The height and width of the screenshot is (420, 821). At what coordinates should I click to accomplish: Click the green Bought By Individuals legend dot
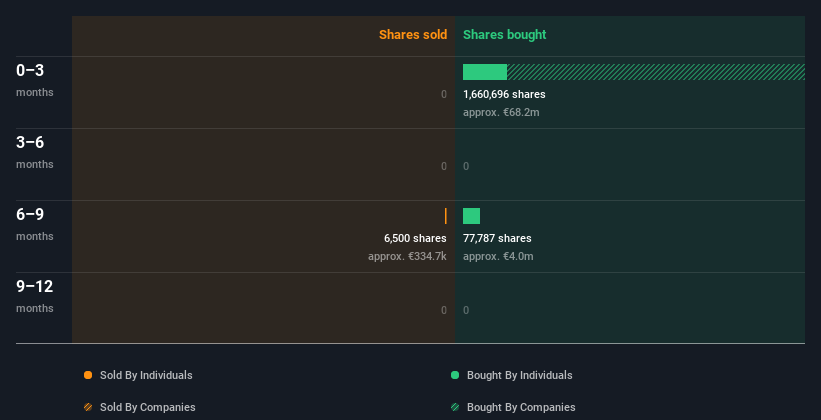pos(455,375)
